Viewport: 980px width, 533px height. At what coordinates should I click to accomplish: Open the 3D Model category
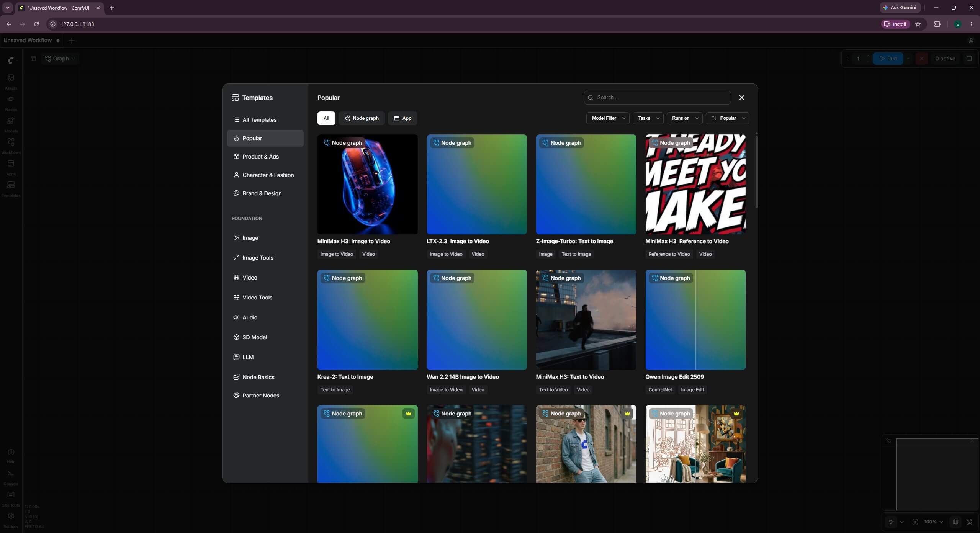265,337
